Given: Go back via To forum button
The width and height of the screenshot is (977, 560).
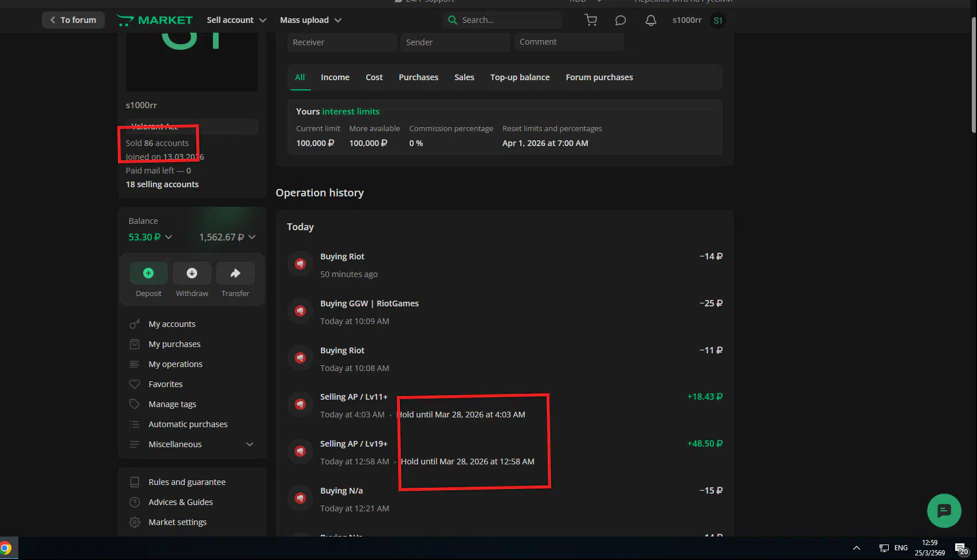Looking at the screenshot, I should [73, 20].
